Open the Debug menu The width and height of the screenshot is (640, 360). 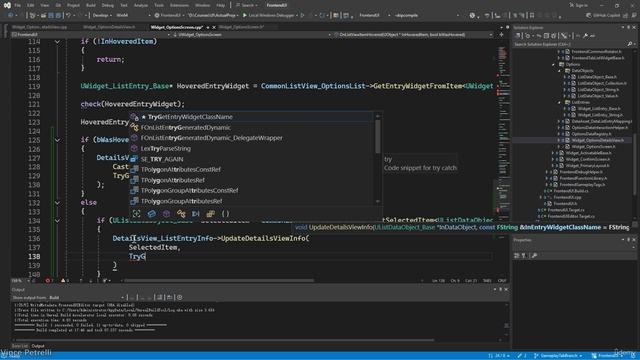point(108,5)
